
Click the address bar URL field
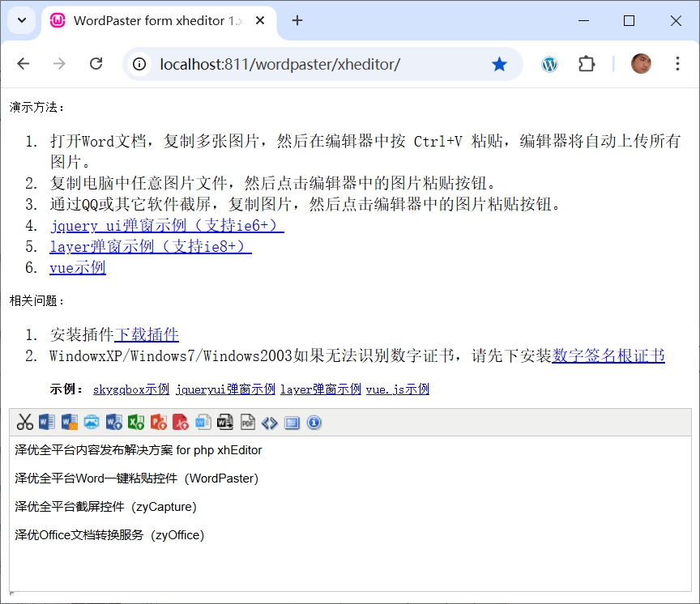308,64
